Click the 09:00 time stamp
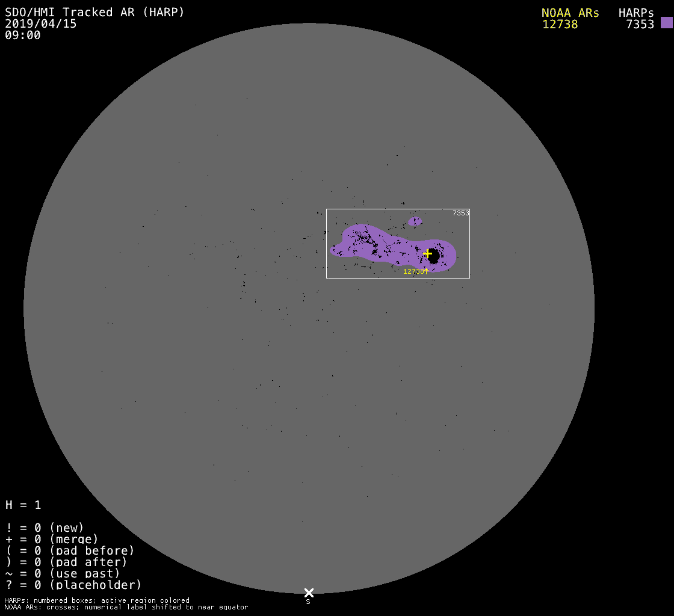The width and height of the screenshot is (674, 616). 23,35
